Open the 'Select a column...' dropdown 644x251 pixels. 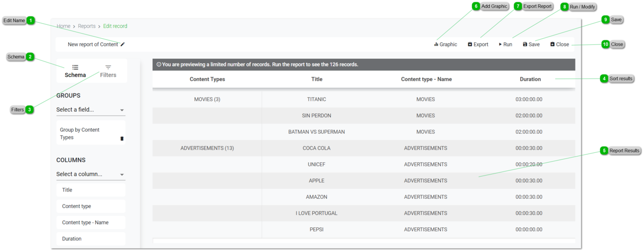(x=90, y=175)
